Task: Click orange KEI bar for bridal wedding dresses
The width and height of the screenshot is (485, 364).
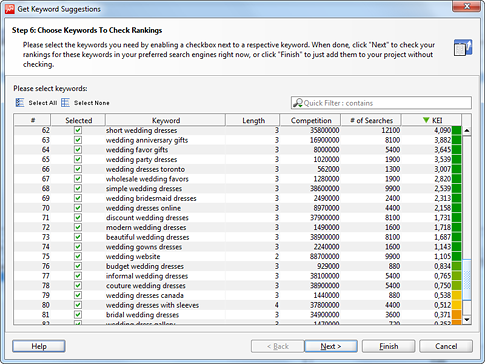Action: point(456,314)
